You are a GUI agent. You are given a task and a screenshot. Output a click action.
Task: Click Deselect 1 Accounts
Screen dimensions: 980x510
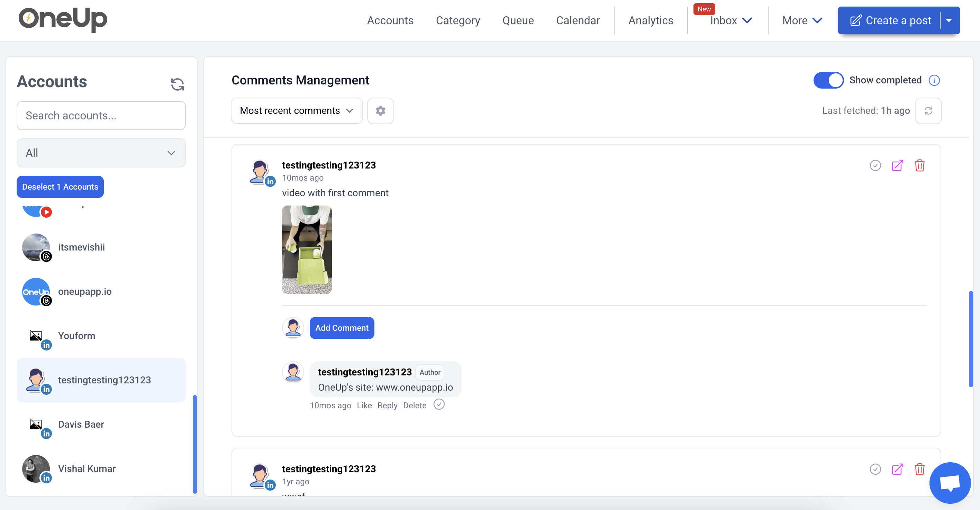click(60, 187)
